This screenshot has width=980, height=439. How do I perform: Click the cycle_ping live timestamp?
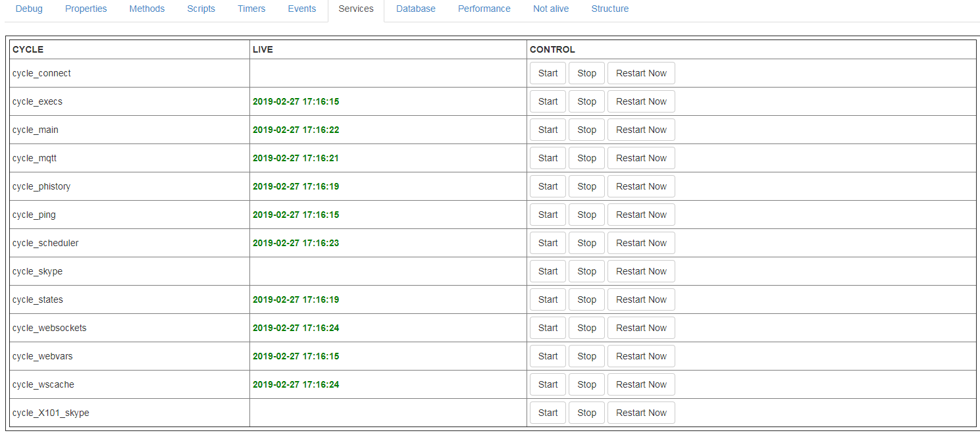pos(296,215)
